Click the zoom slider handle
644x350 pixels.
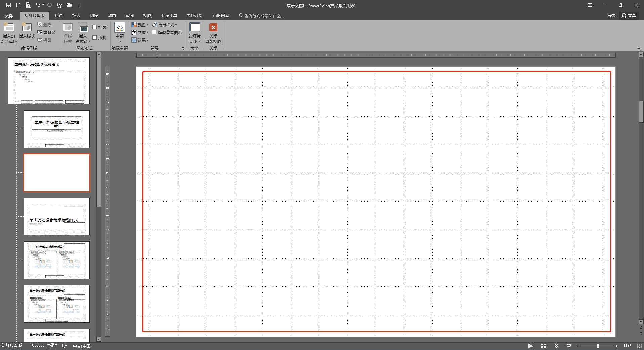click(x=598, y=346)
